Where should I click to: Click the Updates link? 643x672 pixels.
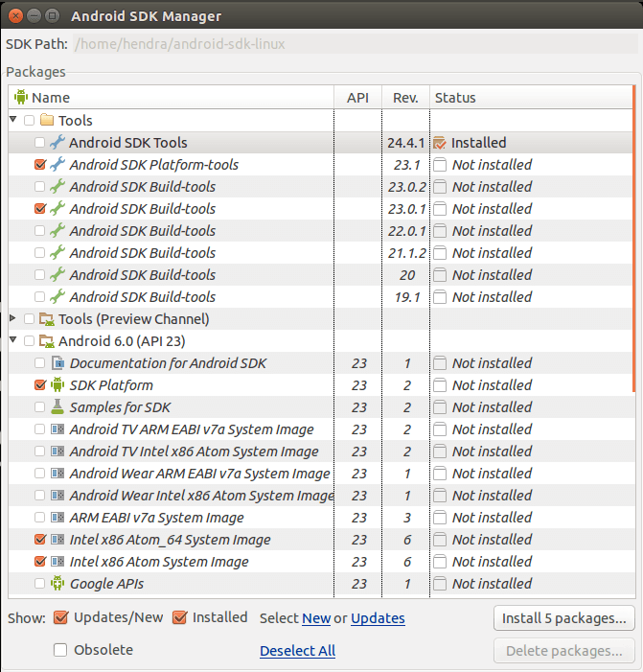click(378, 618)
